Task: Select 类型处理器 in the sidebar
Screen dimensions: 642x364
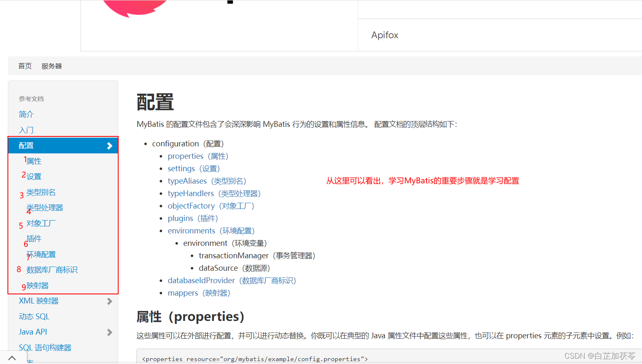Action: [x=45, y=207]
